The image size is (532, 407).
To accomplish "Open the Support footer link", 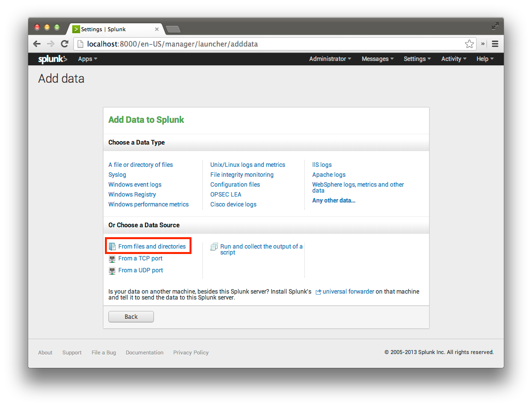I will 72,353.
